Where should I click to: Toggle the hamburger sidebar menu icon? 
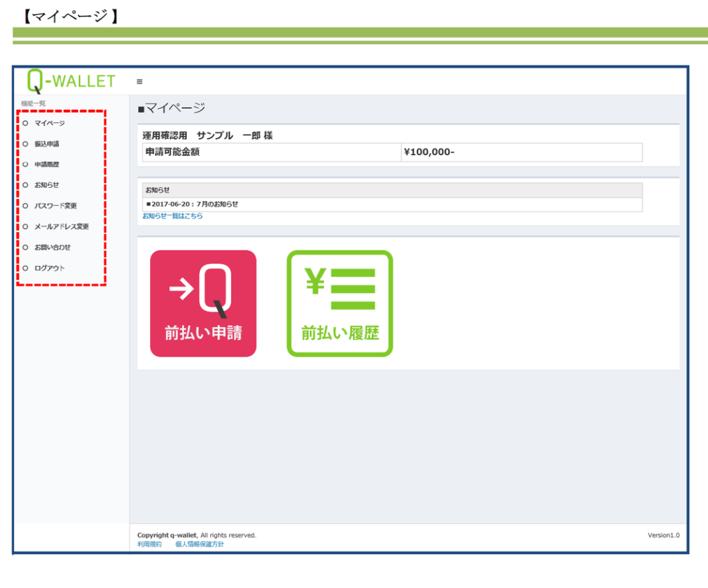[140, 82]
